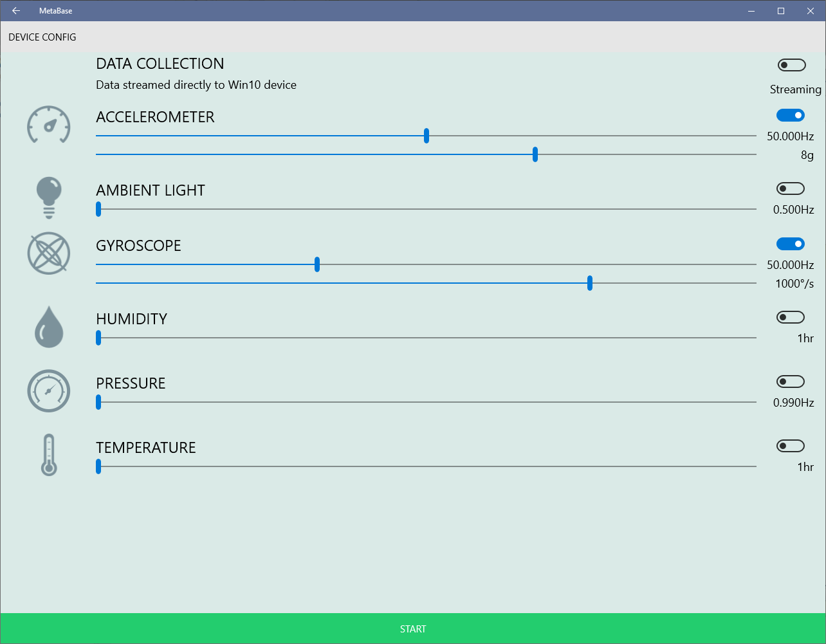Click the accelerometer speedometer icon
This screenshot has height=644, width=826.
click(49, 125)
